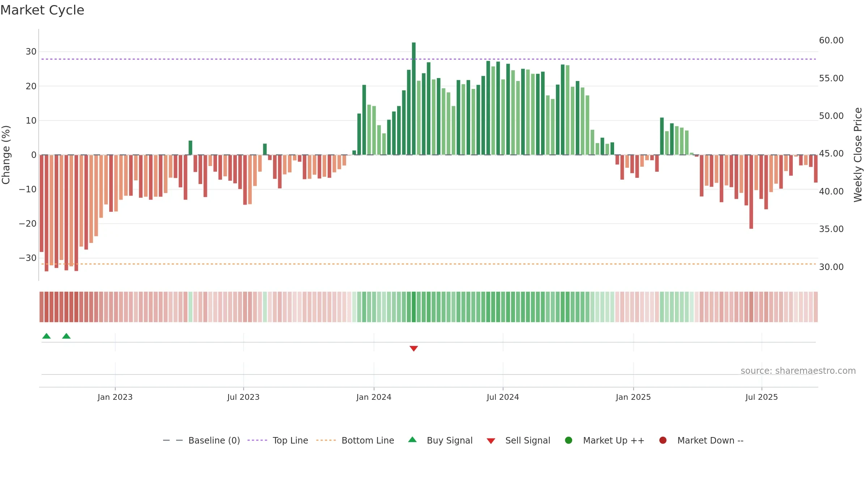Click the Jan 2023 axis label

tap(115, 397)
